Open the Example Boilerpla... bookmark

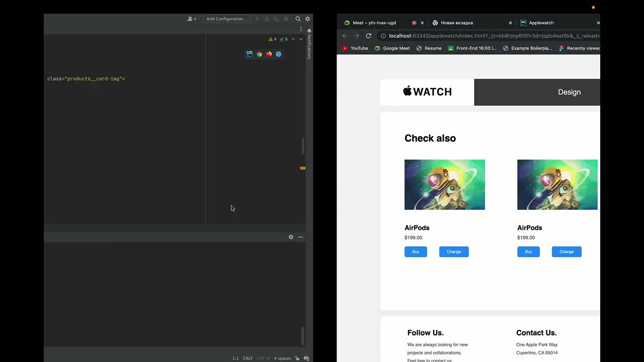pyautogui.click(x=527, y=48)
